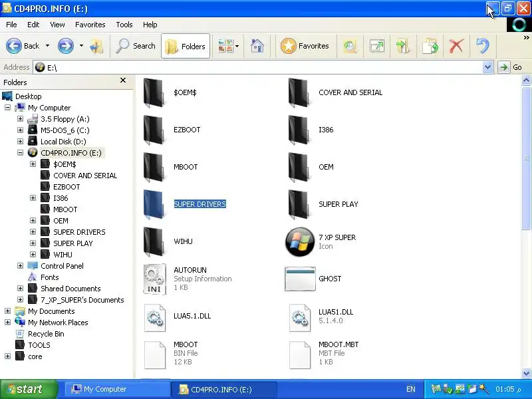Expand the Local Disk (D:) node

click(x=21, y=141)
